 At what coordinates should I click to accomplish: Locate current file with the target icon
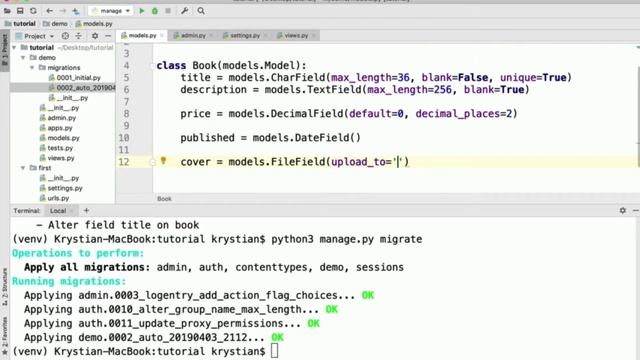coord(65,36)
